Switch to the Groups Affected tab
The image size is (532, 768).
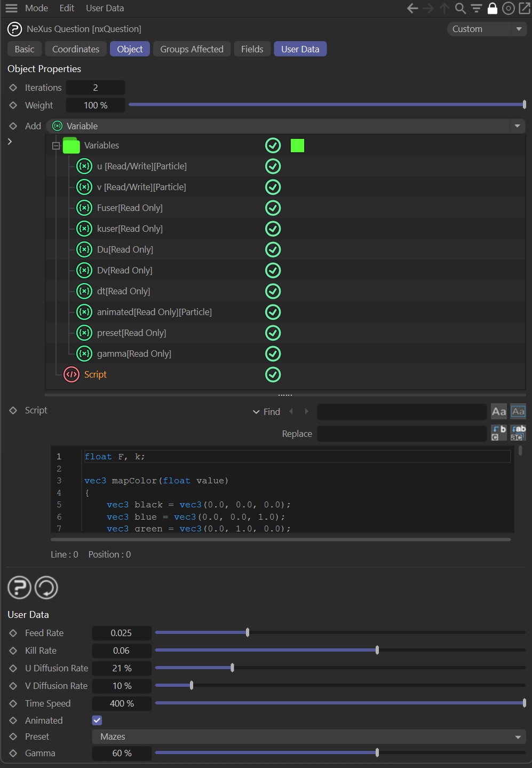click(192, 49)
